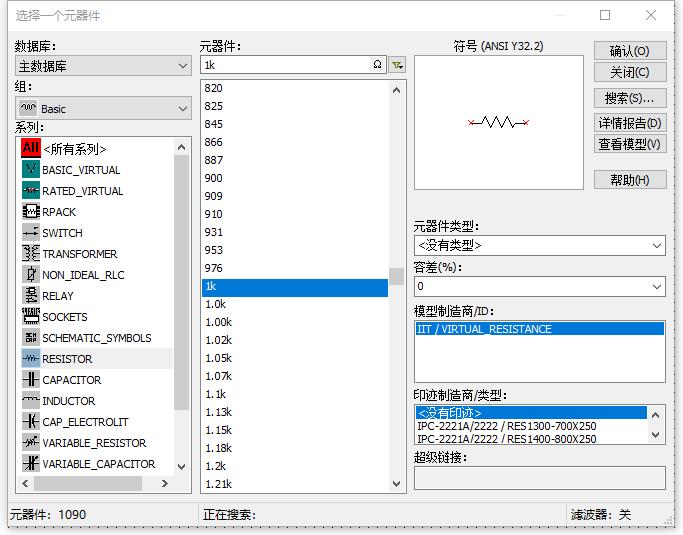Select the RPACK series icon
683x535 pixels.
pos(31,211)
